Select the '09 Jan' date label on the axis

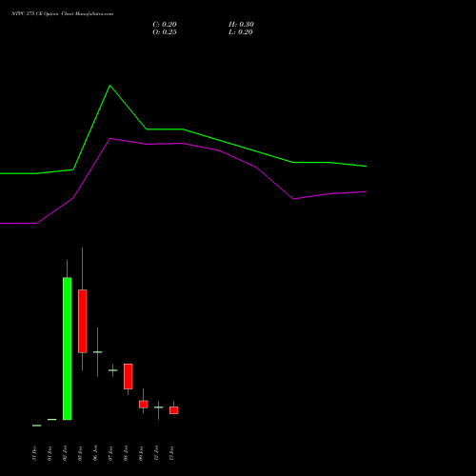tap(141, 453)
